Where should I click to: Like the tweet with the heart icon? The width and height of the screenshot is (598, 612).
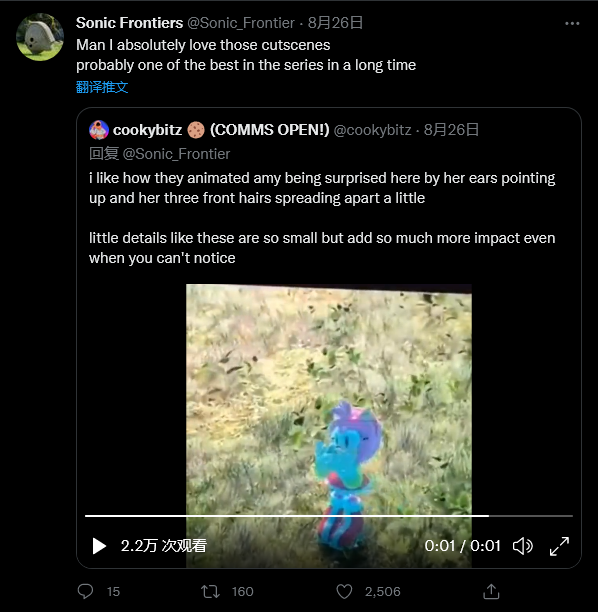344,591
